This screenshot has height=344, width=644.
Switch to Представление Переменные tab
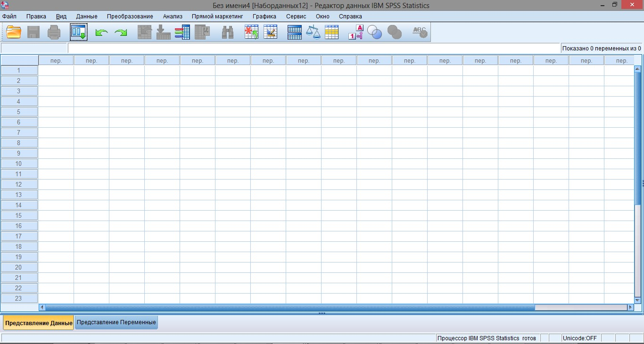(x=116, y=322)
